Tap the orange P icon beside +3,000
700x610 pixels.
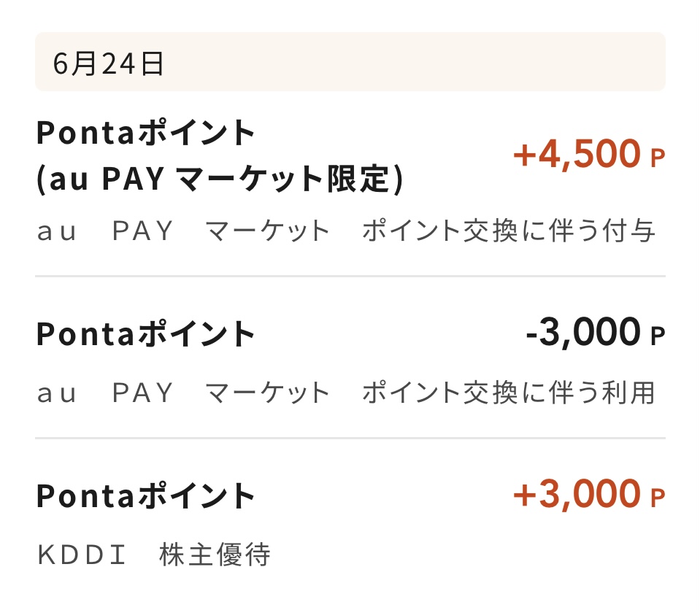coord(658,498)
